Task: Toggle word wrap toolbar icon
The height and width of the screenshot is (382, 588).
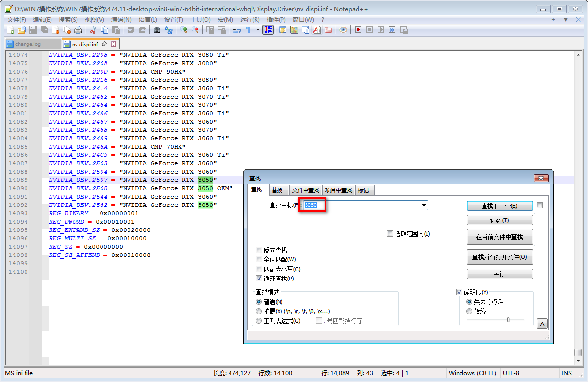Action: coord(237,30)
